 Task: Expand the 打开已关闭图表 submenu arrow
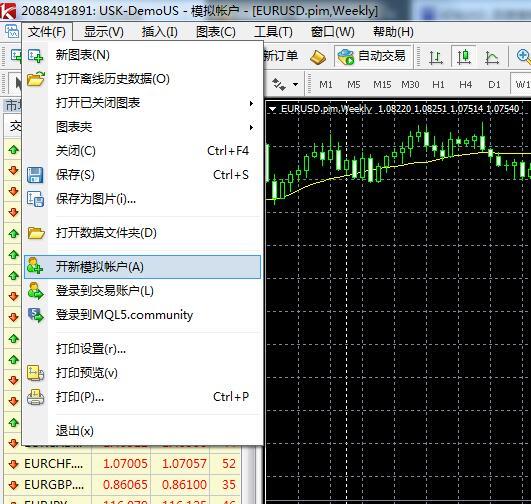pos(251,103)
